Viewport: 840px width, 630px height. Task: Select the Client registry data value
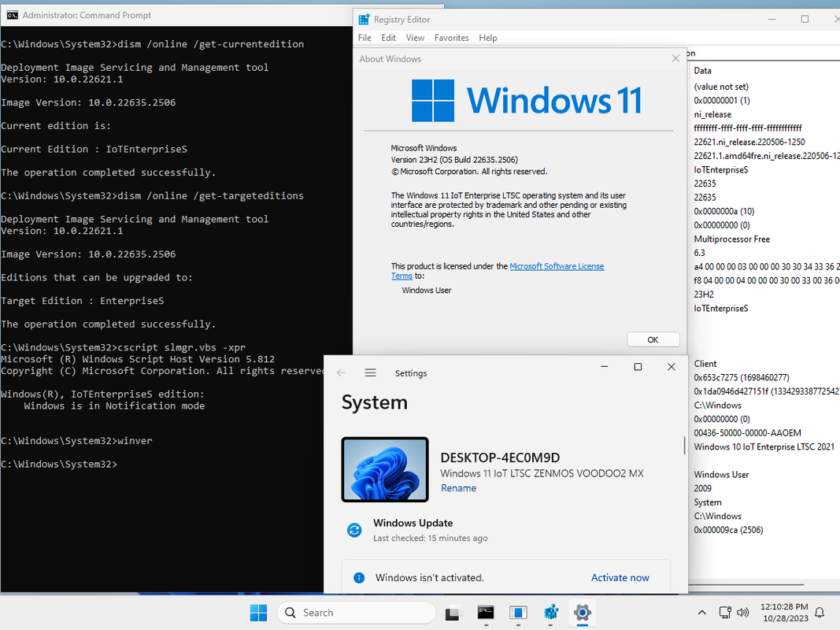pos(705,364)
